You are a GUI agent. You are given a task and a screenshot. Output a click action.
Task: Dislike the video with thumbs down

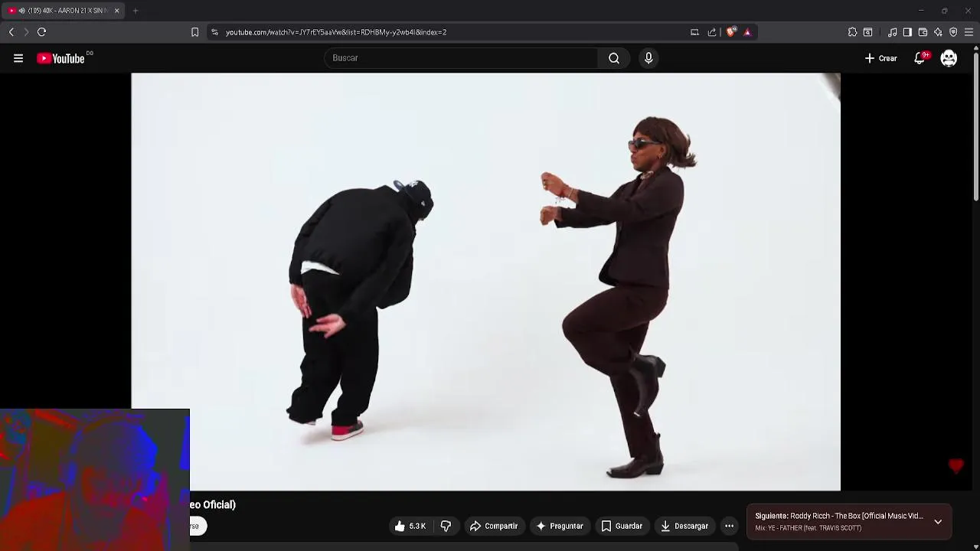tap(446, 526)
